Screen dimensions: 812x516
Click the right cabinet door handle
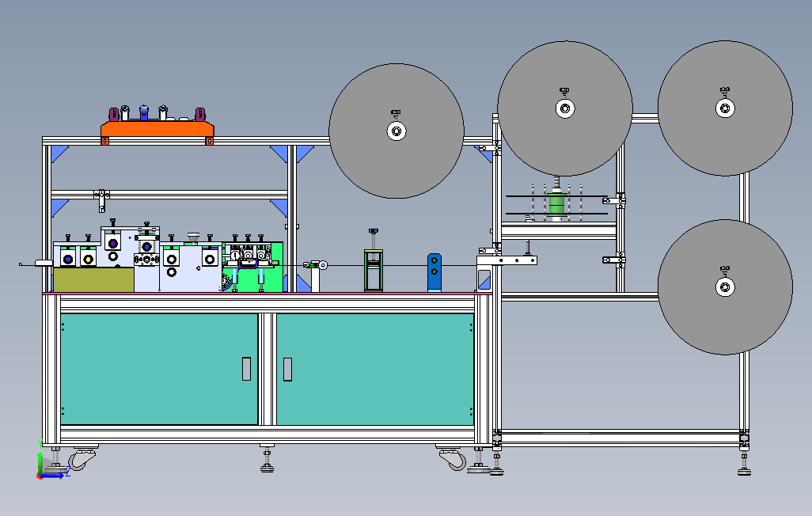point(287,369)
